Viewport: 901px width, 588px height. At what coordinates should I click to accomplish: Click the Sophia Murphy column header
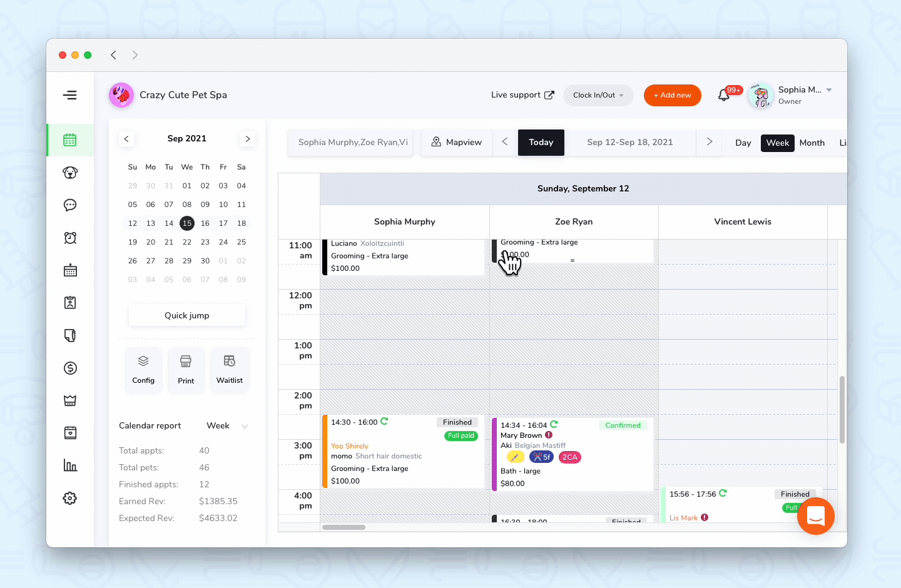coord(405,221)
